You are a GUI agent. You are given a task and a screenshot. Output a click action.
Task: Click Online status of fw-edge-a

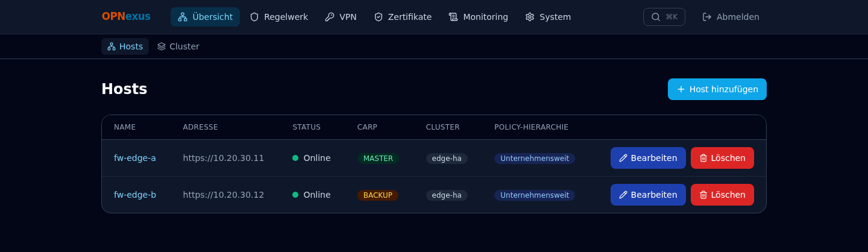[x=312, y=158]
